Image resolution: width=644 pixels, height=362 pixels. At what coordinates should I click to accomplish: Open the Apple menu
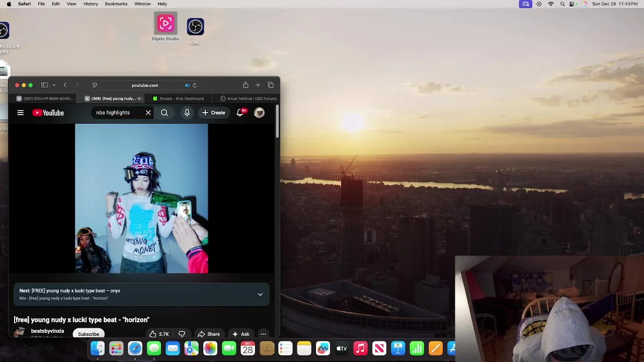point(9,4)
